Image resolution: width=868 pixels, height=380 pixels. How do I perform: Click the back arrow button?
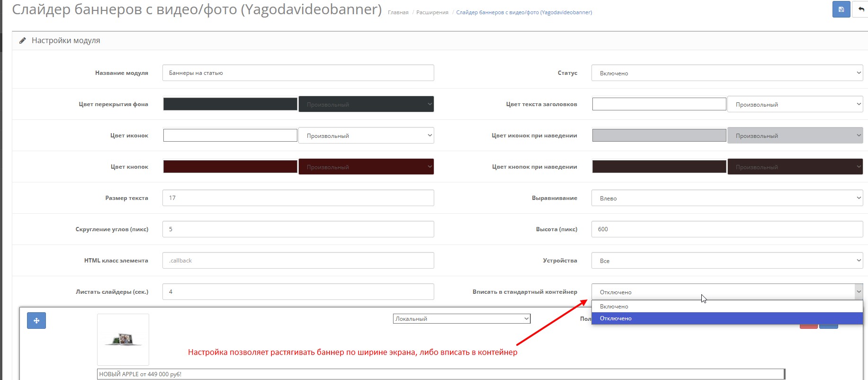tap(860, 9)
